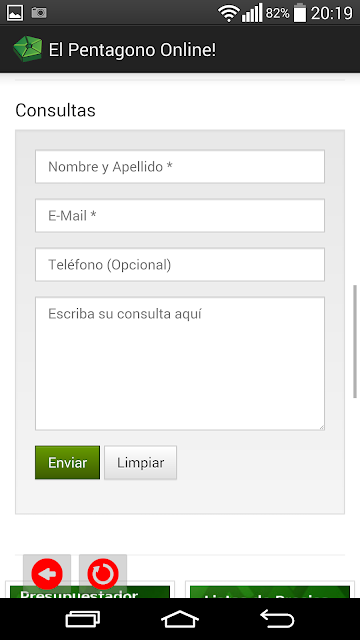Image resolution: width=360 pixels, height=640 pixels.
Task: Tap the Android home button
Action: pos(180,620)
